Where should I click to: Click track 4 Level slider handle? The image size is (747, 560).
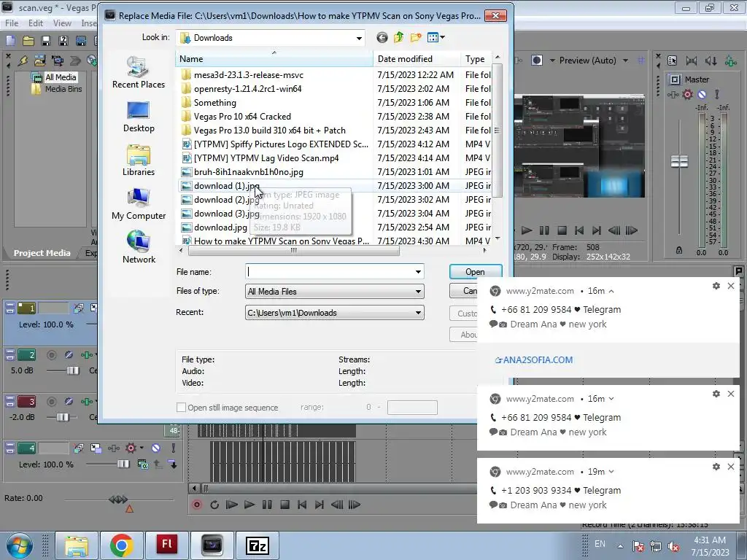click(123, 464)
